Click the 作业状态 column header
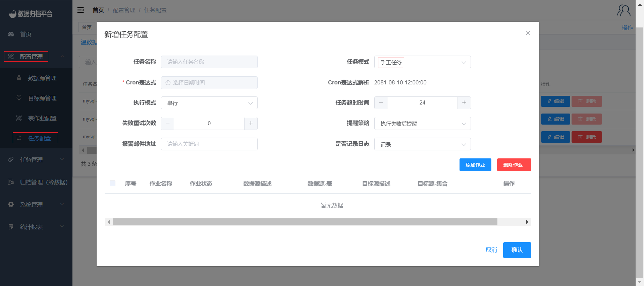This screenshot has height=286, width=644. coord(201,184)
